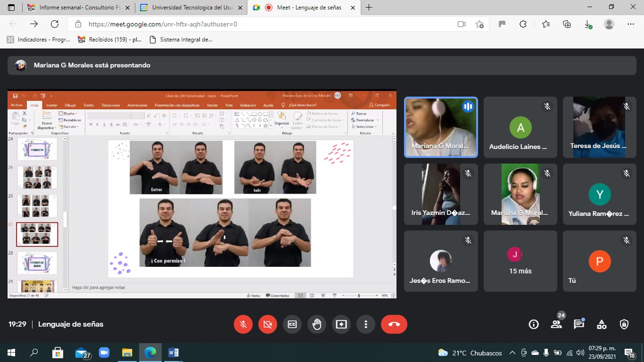Open meeting details info icon
Screen dimensions: 644x362
(534, 324)
